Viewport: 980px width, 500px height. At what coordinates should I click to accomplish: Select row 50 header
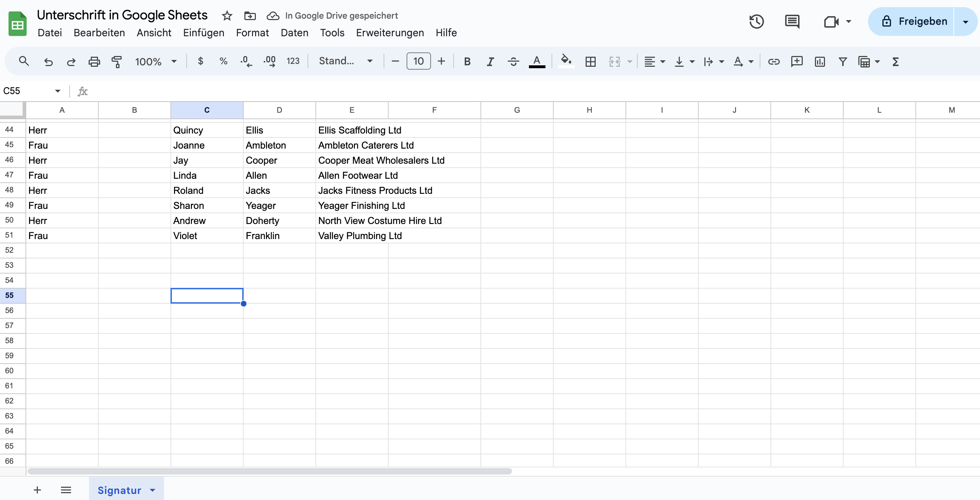[x=13, y=220]
